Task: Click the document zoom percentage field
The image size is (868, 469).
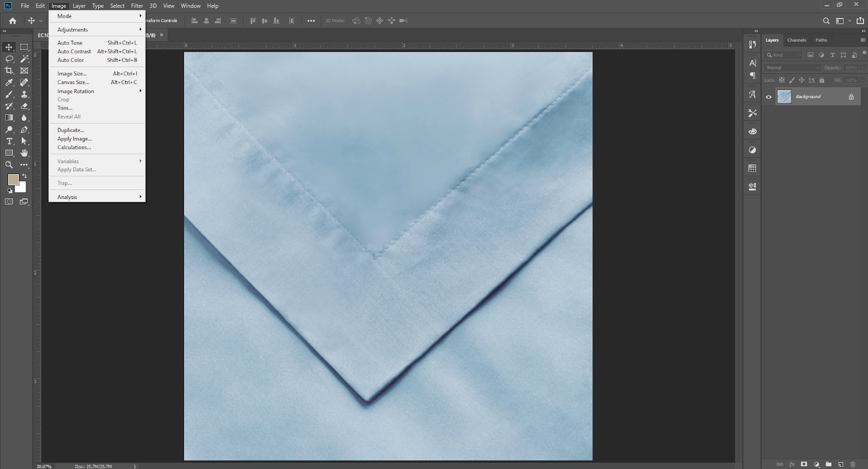Action: pyautogui.click(x=44, y=466)
